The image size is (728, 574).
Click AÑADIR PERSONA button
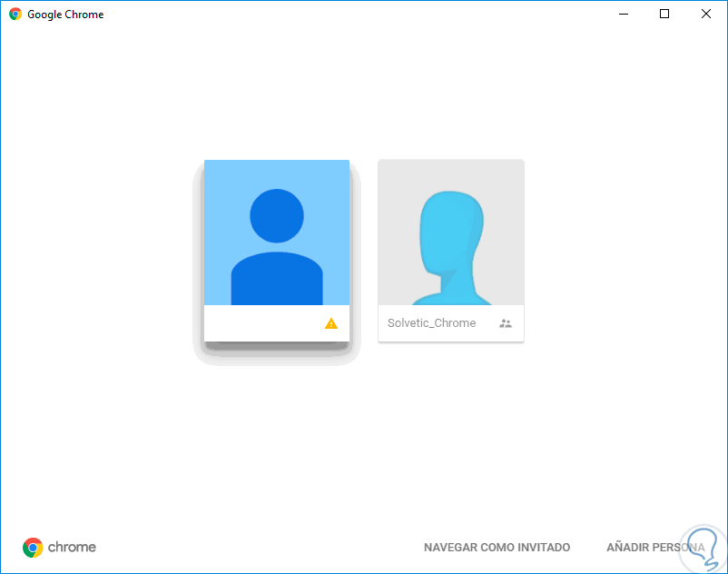point(655,548)
